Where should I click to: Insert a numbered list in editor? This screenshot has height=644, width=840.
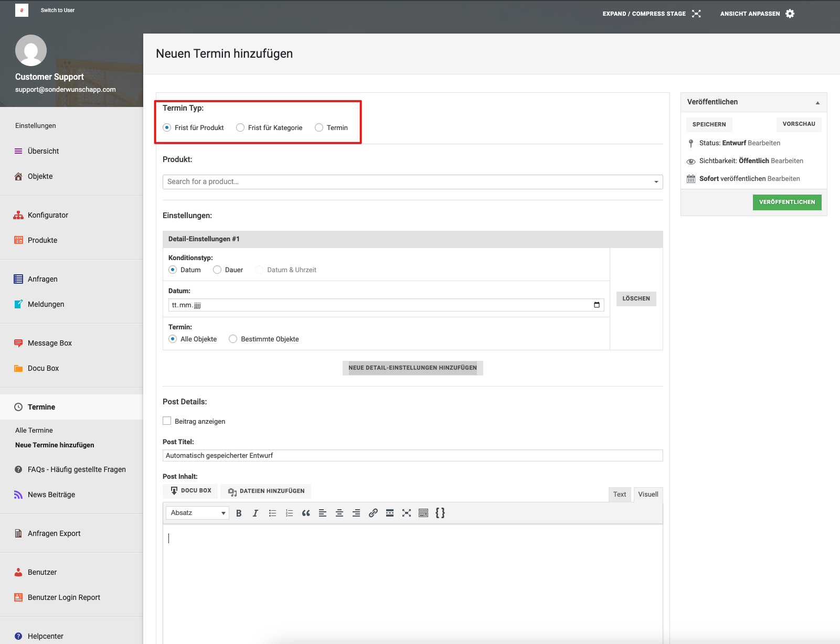[x=289, y=513]
